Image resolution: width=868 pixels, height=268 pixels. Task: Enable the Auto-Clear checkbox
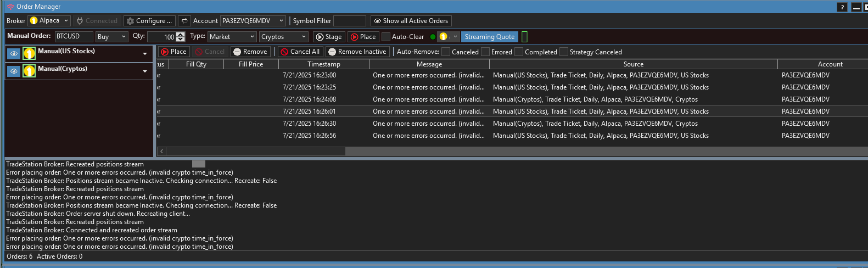(386, 37)
